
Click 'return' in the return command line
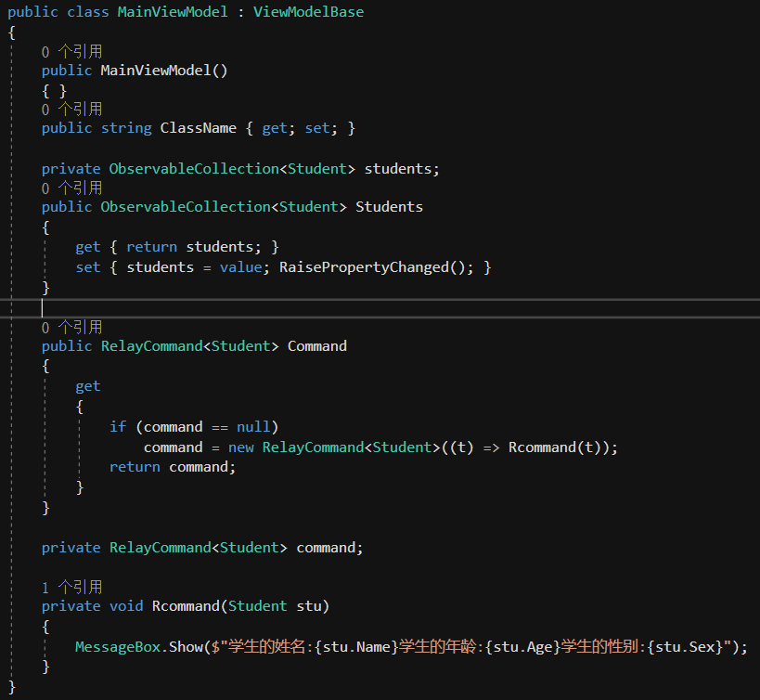[x=135, y=467]
